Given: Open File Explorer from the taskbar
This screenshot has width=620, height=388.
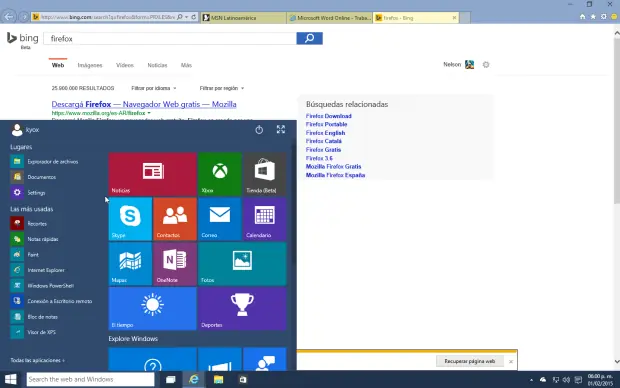Looking at the screenshot, I should coord(218,379).
